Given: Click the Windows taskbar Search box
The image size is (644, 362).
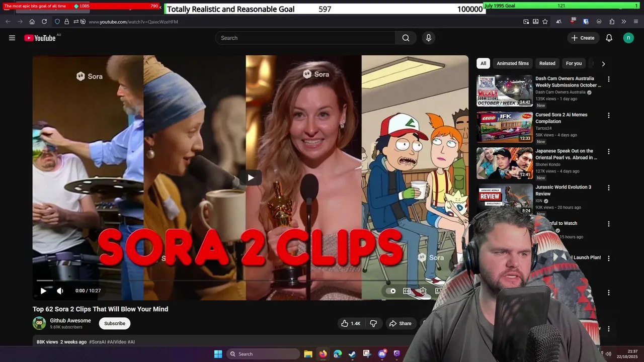Looking at the screenshot, I should click(263, 354).
